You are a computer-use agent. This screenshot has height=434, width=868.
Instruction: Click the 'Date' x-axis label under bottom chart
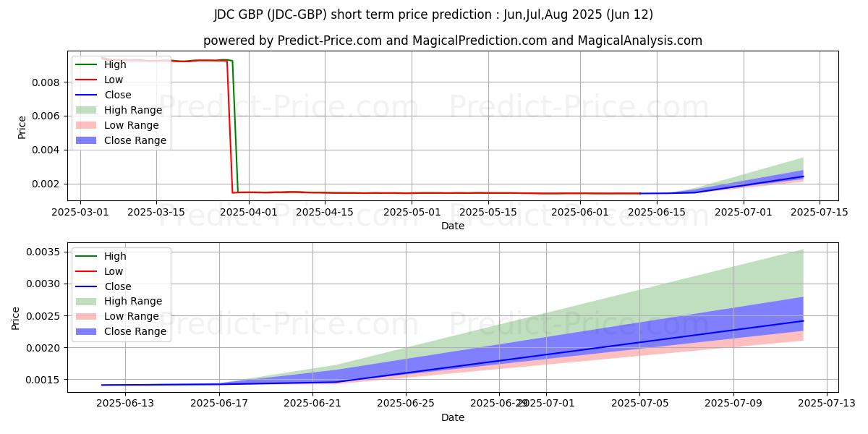pyautogui.click(x=453, y=417)
